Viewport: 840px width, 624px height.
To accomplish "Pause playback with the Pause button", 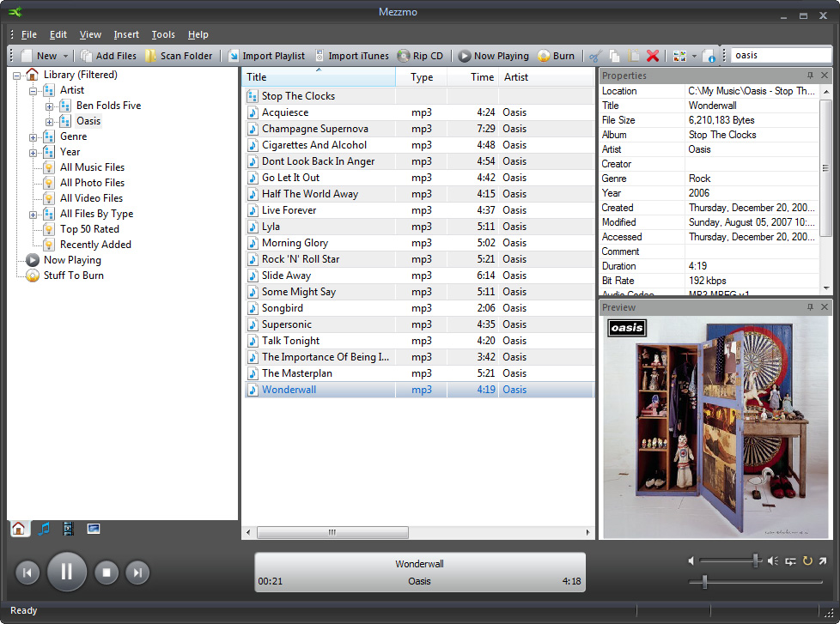I will [66, 573].
